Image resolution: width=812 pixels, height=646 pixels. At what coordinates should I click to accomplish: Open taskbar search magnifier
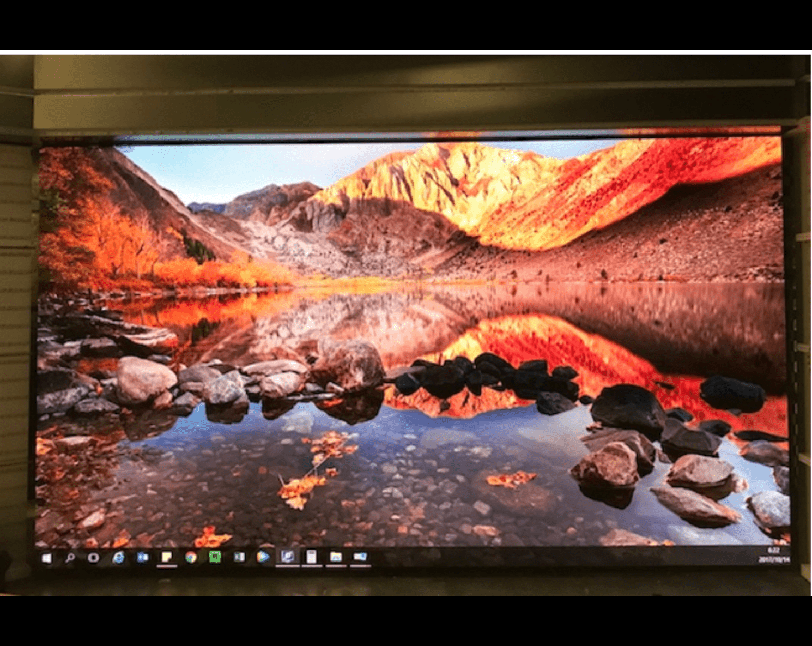(70, 557)
